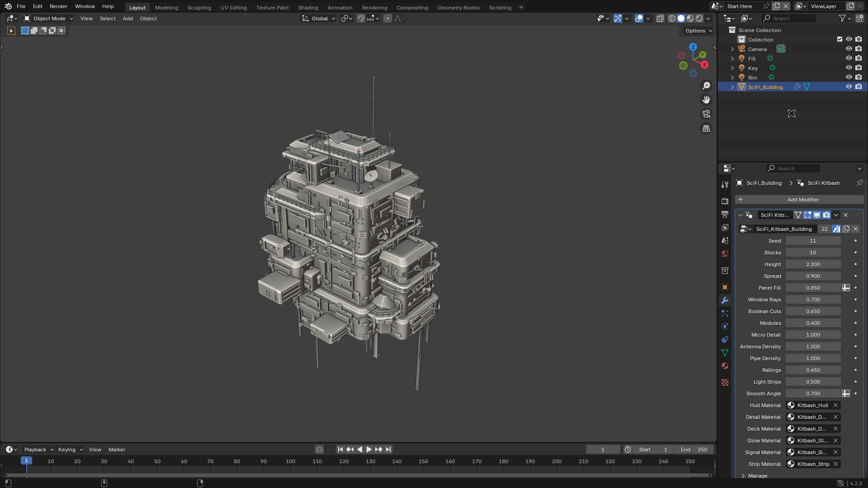Jump to the timeline end frame

pyautogui.click(x=388, y=450)
